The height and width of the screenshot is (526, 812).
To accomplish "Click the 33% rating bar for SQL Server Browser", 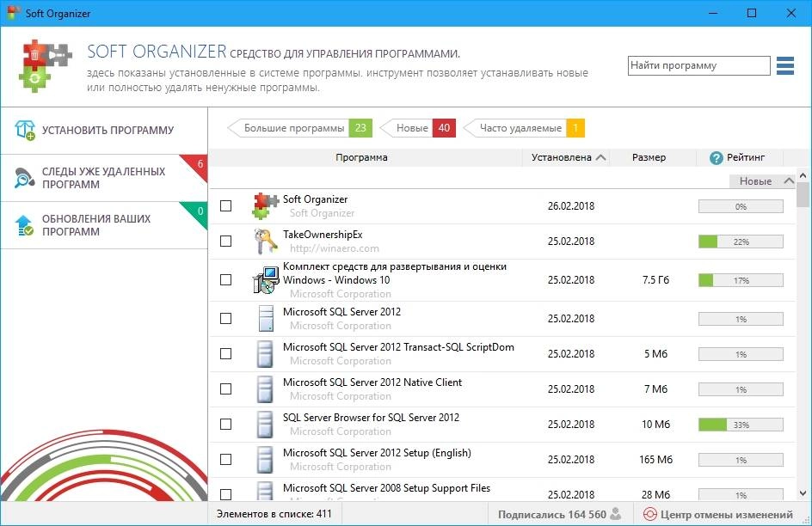I will coord(741,425).
